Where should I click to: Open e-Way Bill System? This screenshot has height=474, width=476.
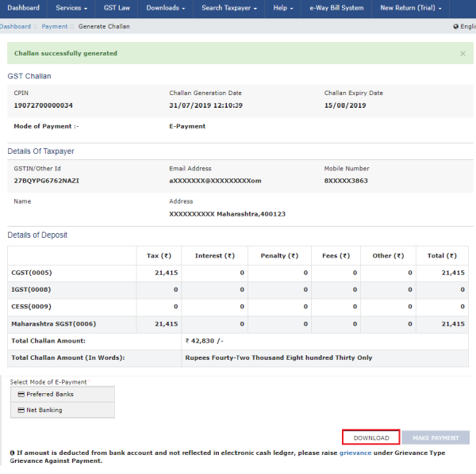pyautogui.click(x=336, y=8)
